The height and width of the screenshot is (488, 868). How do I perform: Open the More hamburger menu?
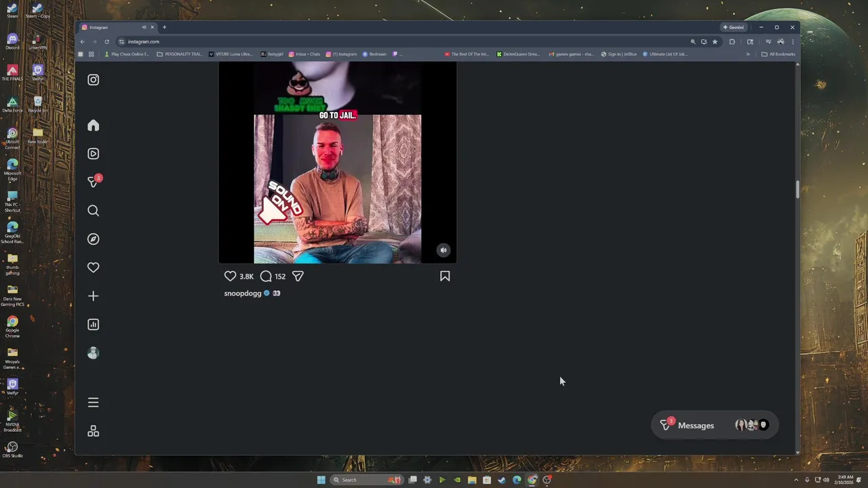[x=94, y=403]
